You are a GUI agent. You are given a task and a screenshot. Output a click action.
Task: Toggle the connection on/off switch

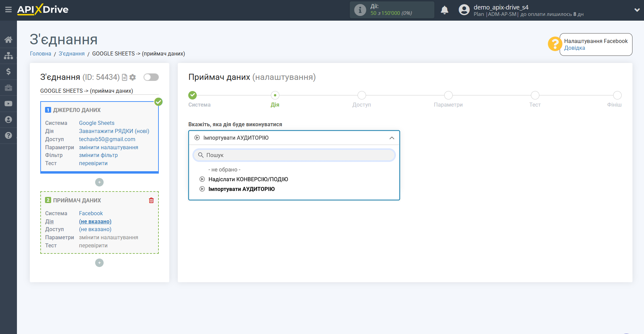151,77
